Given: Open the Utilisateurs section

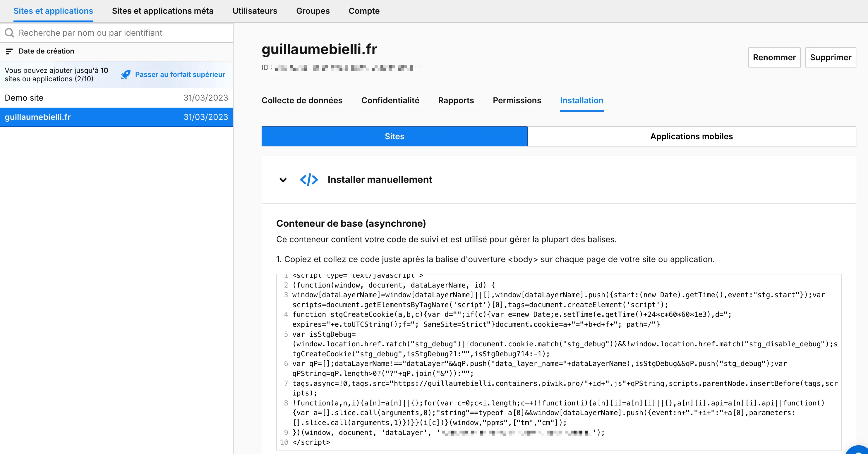Looking at the screenshot, I should 254,11.
